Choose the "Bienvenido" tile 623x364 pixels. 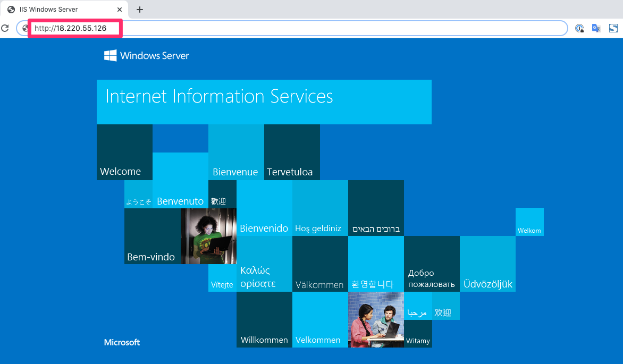tap(264, 208)
